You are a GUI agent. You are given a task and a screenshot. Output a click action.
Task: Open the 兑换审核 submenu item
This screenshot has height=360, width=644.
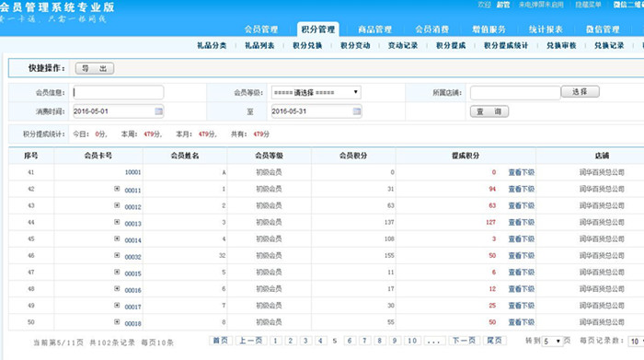(x=561, y=46)
